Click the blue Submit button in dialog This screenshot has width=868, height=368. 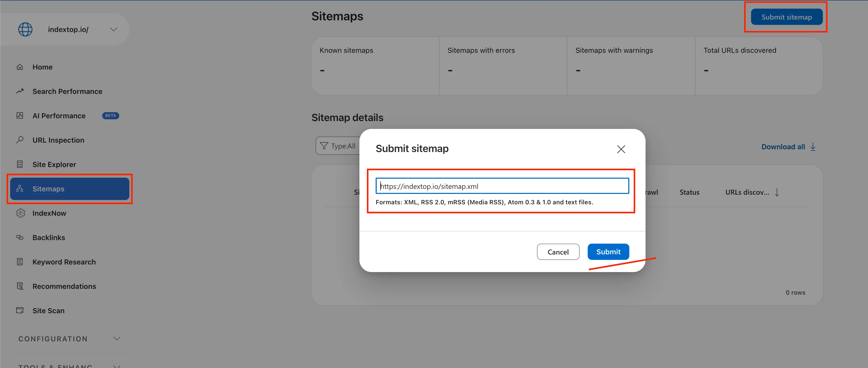point(608,252)
